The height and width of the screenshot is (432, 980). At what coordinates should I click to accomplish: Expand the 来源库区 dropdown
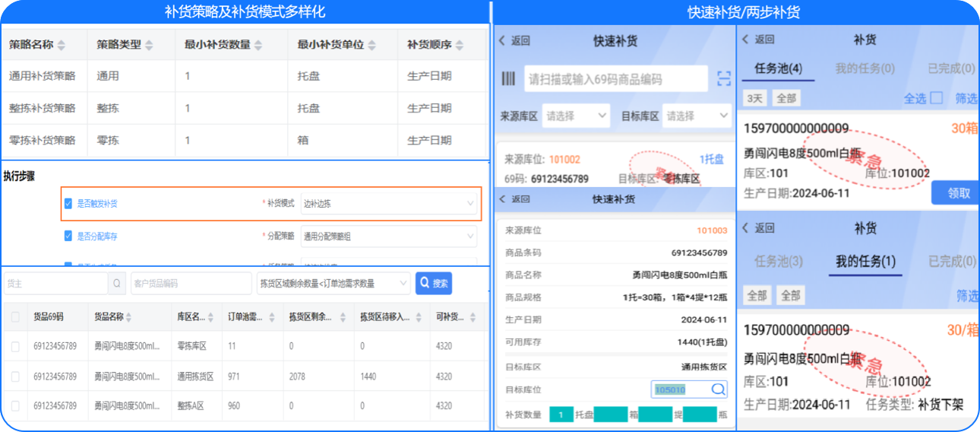(x=575, y=116)
